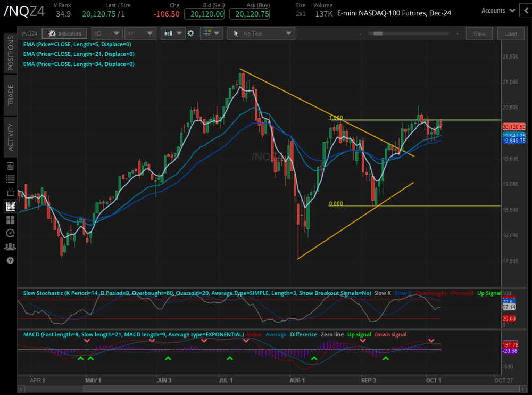Click the Load chart button
Screen dimensions: 532x395
point(511,34)
